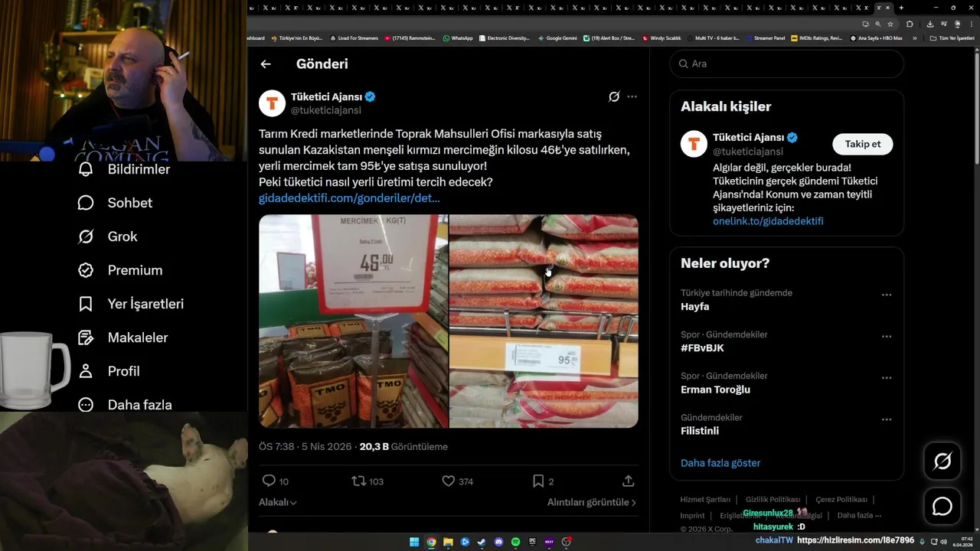Open browser extensions puzzle icon
This screenshot has width=980, height=551.
point(910,24)
